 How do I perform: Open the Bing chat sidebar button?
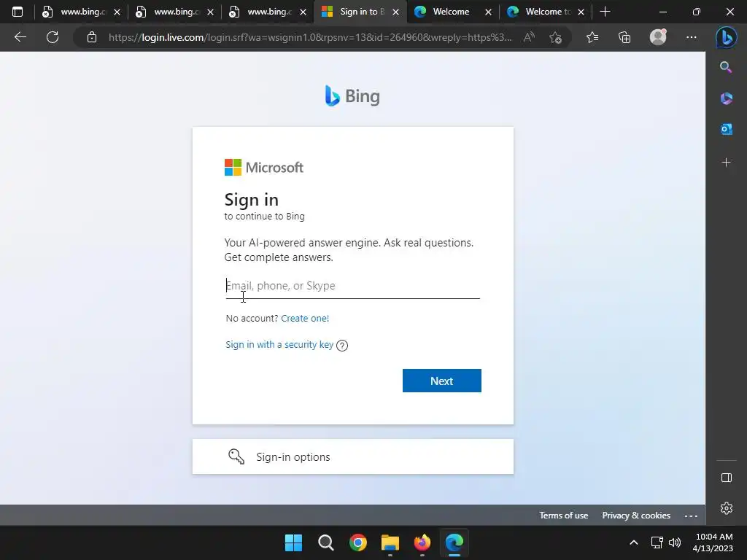click(726, 37)
